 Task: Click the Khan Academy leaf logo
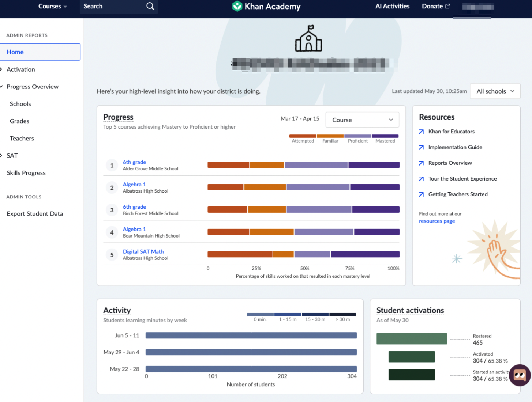237,6
